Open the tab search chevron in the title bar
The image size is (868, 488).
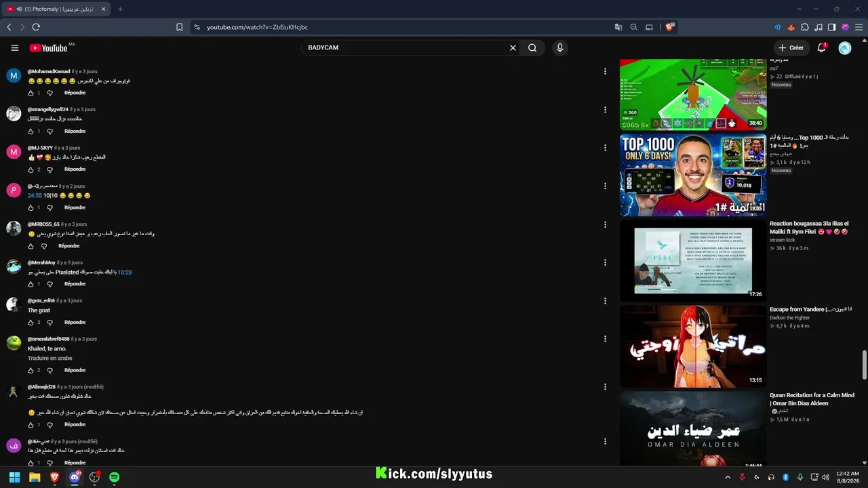(800, 9)
